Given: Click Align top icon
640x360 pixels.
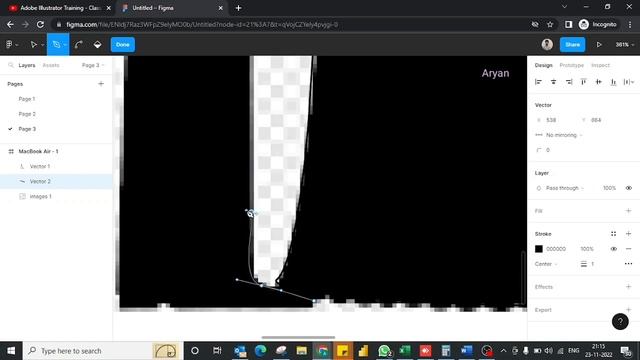Looking at the screenshot, I should [584, 82].
